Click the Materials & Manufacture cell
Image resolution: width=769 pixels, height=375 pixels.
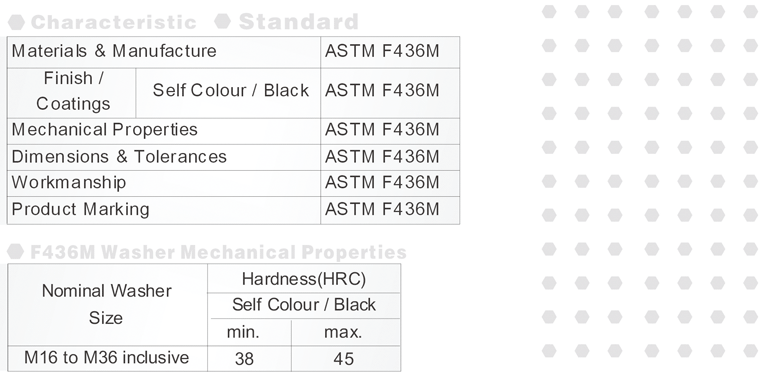pyautogui.click(x=164, y=52)
